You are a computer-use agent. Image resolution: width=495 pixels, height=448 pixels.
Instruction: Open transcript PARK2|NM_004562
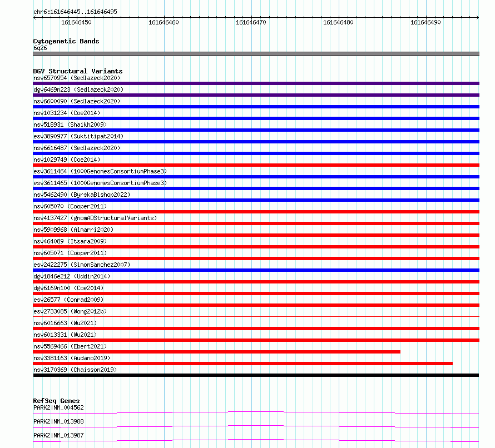click(x=58, y=407)
